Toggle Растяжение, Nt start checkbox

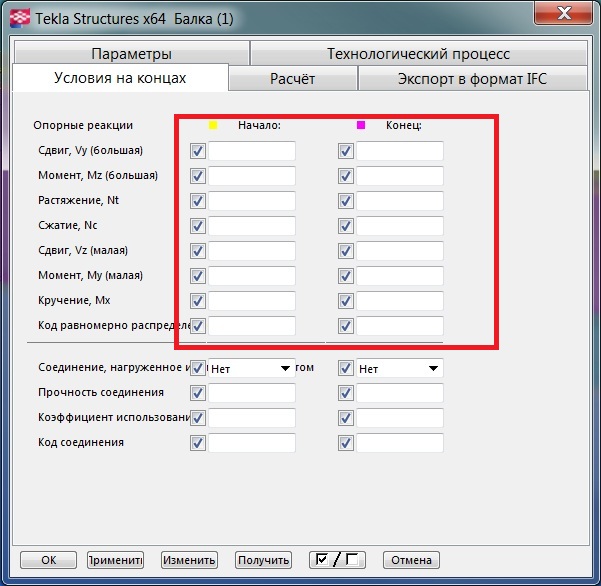click(198, 201)
